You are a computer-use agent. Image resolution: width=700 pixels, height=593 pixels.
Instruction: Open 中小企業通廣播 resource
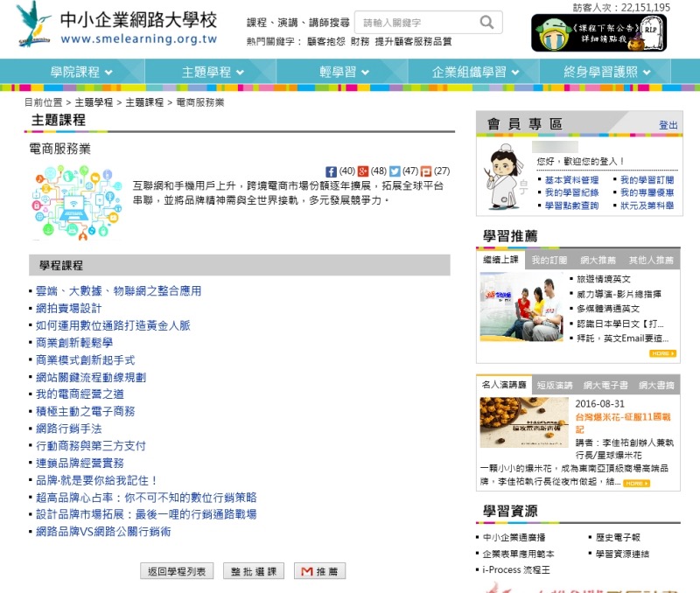(x=514, y=538)
